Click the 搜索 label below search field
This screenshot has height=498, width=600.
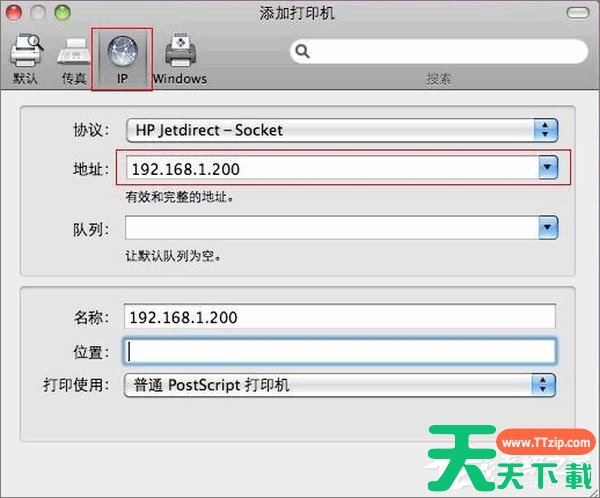pos(438,79)
